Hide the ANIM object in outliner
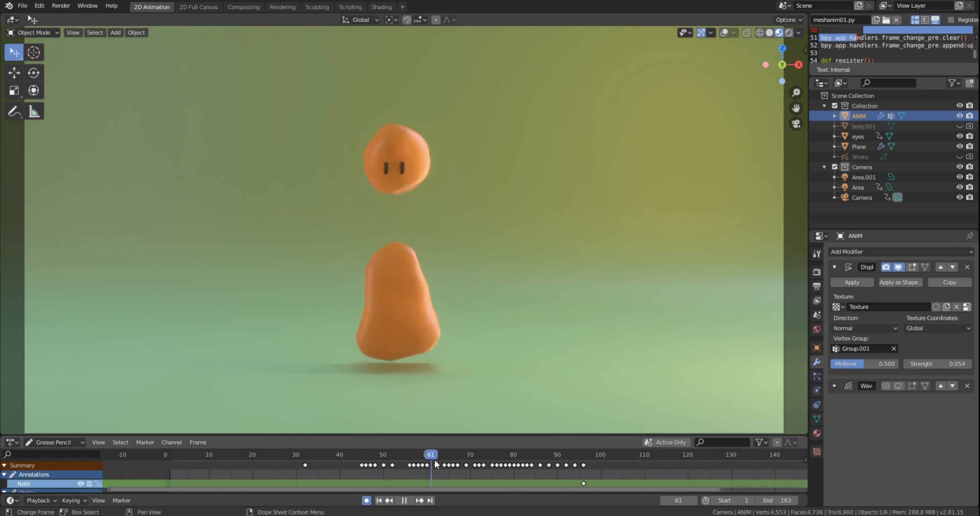980x516 pixels. (959, 116)
